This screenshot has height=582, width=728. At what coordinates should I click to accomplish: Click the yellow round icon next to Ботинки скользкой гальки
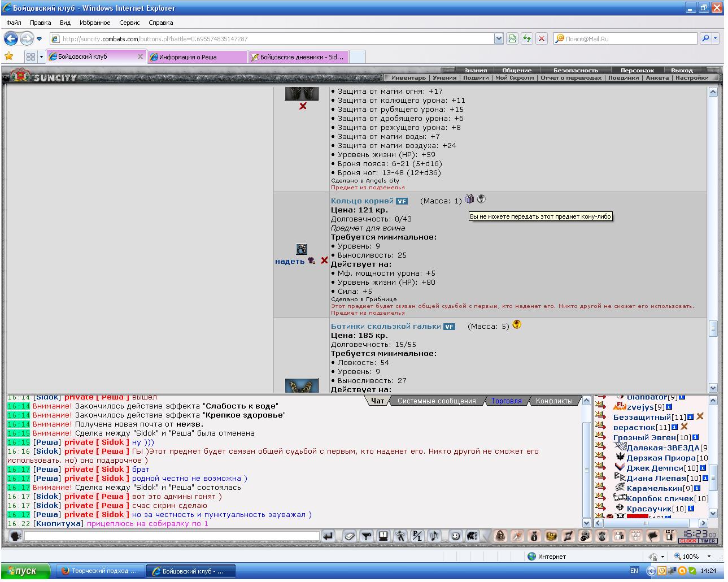tap(517, 325)
